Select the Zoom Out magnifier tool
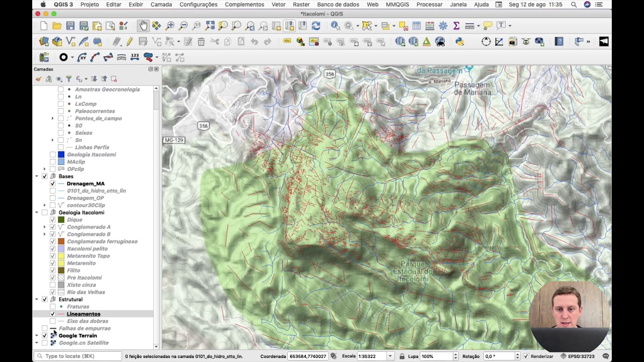644x362 pixels. pyautogui.click(x=184, y=26)
